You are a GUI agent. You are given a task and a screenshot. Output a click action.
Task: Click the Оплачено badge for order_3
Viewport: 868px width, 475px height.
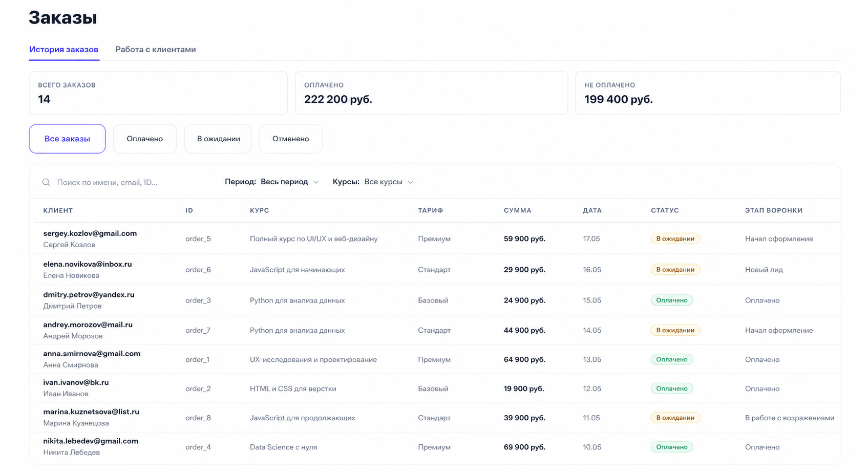point(672,300)
